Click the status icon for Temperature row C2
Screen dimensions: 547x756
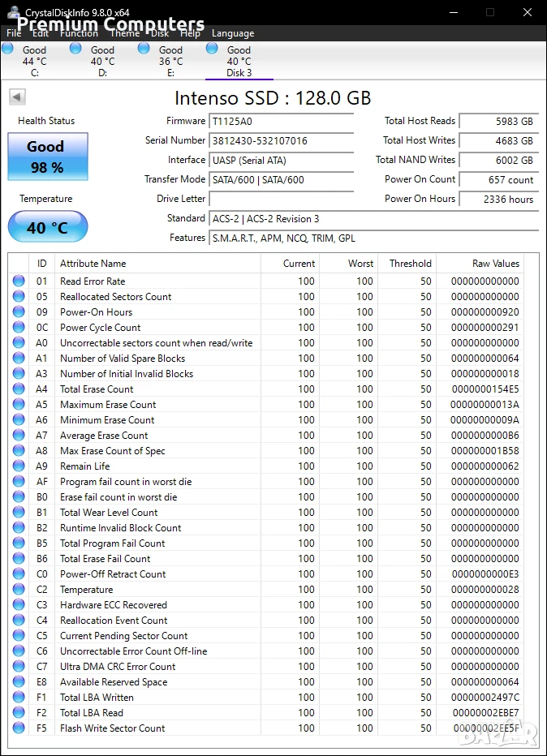(x=19, y=589)
